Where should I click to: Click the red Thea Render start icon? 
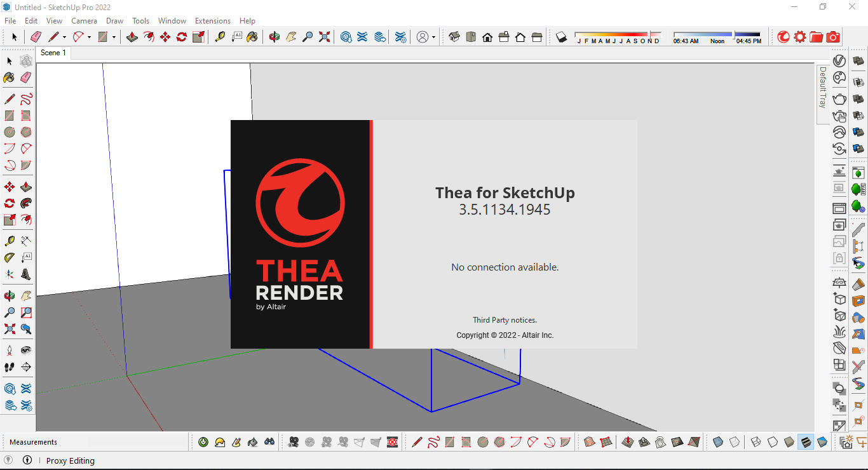click(x=782, y=37)
